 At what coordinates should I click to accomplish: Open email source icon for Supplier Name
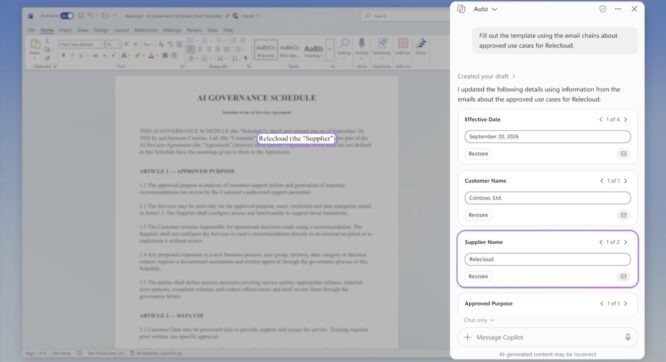[623, 277]
